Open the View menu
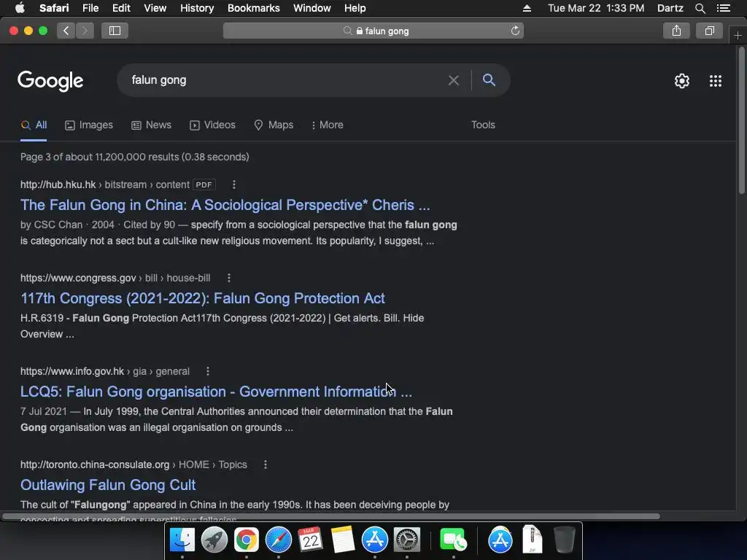This screenshot has height=560, width=747. pos(155,8)
